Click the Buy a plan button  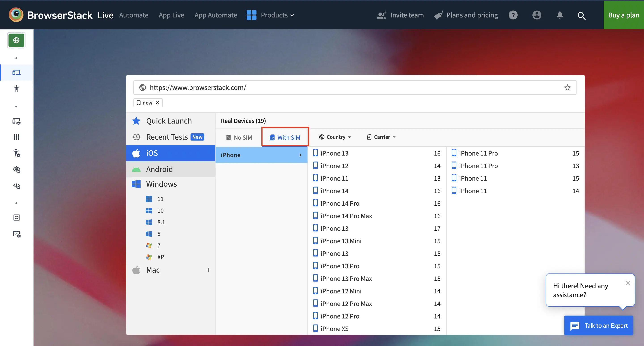[x=623, y=15]
